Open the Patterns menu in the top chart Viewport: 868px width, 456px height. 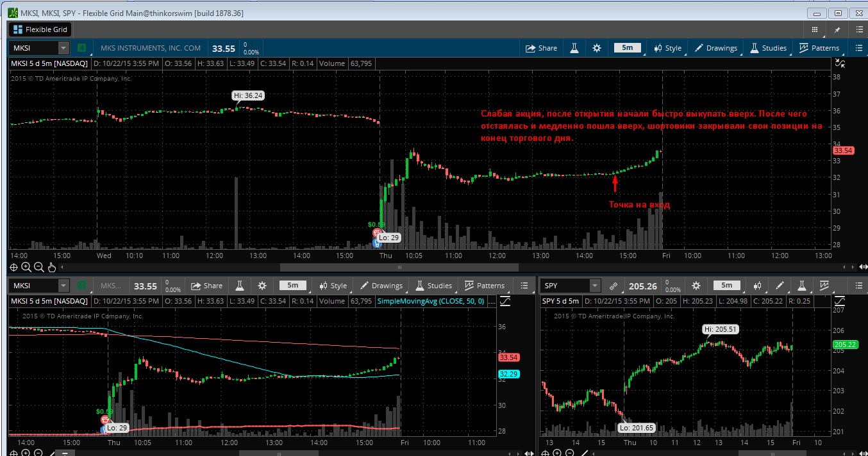click(819, 48)
